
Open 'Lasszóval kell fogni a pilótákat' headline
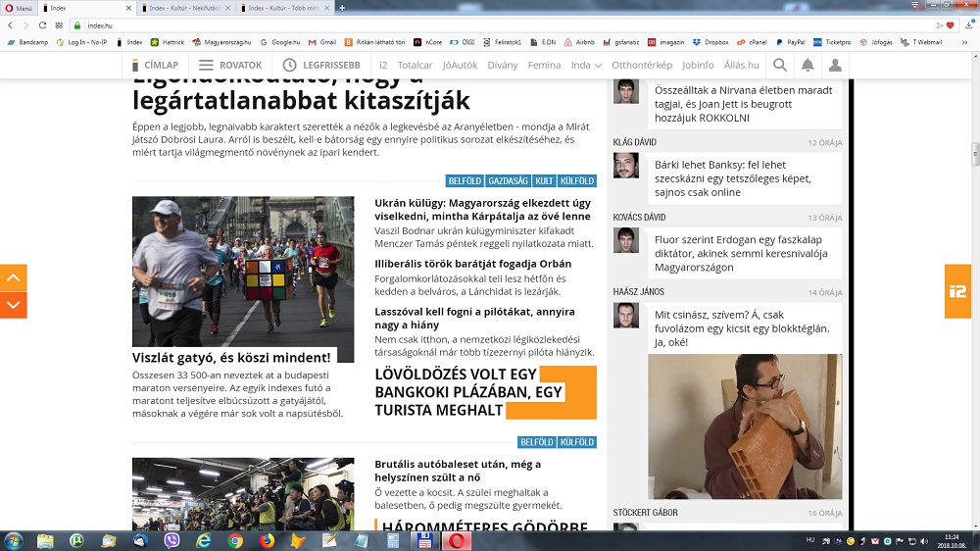pos(474,318)
